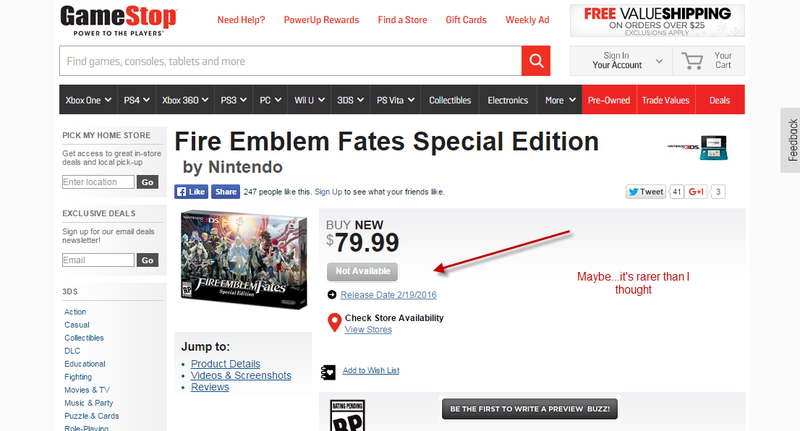Click the Google +1 button
Viewport: 800px width, 431px height.
696,192
